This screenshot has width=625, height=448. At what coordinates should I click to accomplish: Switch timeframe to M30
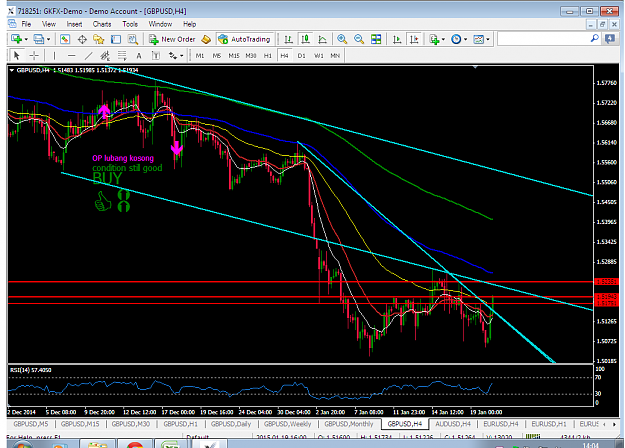coord(251,56)
